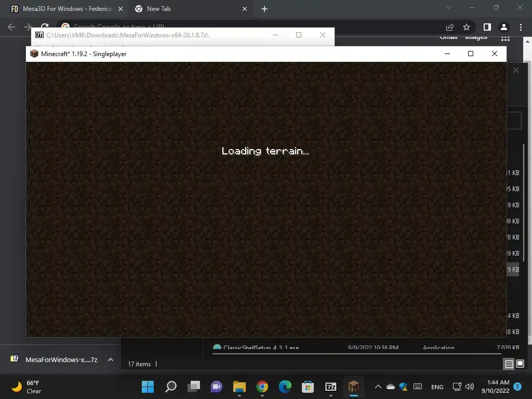Close the 7-Zip MesaForWindows window
This screenshot has height=399, width=532.
click(x=323, y=35)
